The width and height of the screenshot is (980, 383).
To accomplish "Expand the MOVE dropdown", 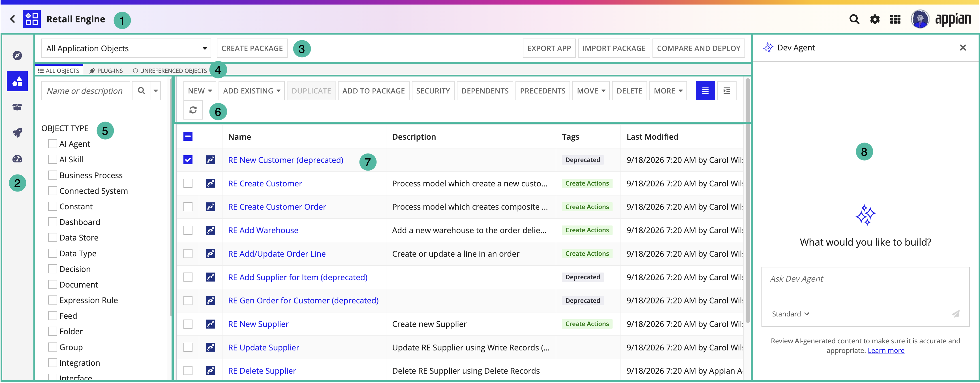I will [x=591, y=91].
